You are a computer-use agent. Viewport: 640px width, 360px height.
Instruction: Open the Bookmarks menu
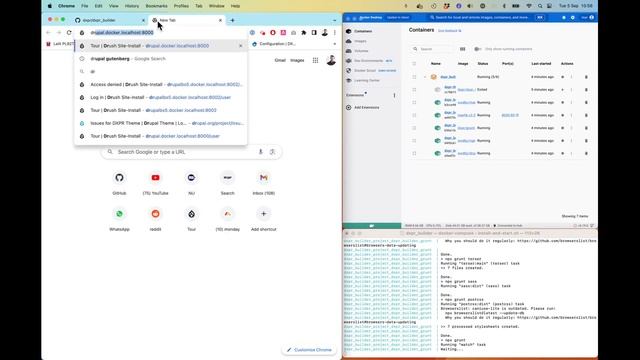point(156,6)
